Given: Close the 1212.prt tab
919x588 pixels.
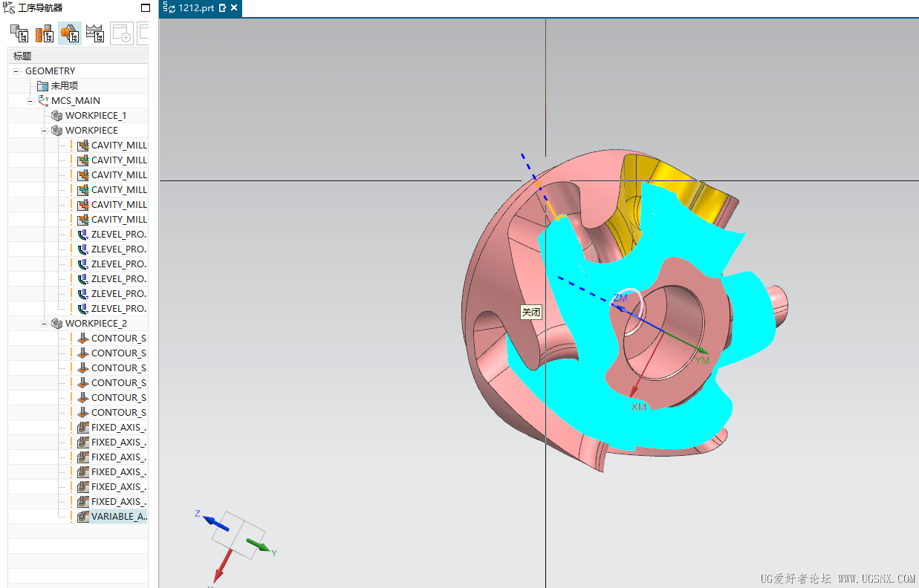Looking at the screenshot, I should (234, 8).
